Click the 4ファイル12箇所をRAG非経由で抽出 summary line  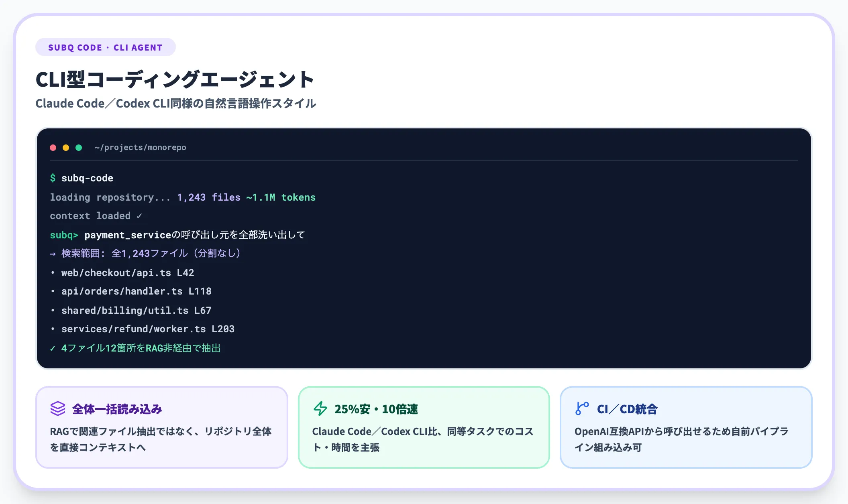(135, 348)
